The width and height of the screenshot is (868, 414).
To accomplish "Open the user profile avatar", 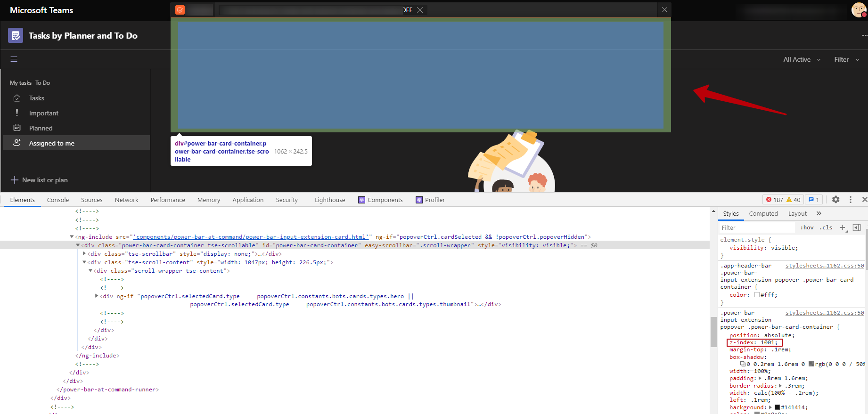I will [859, 10].
